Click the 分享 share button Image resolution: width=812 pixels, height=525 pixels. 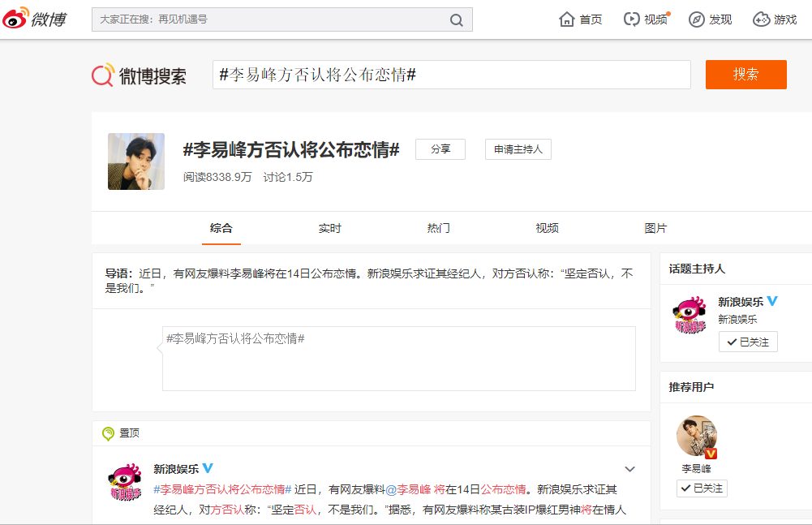[x=440, y=149]
